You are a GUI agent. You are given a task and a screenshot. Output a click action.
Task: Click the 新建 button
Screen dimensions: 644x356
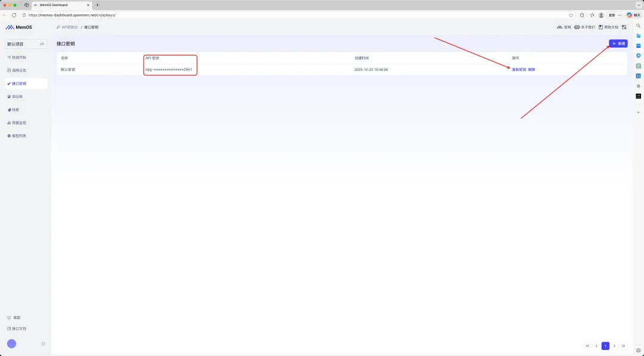pos(618,44)
